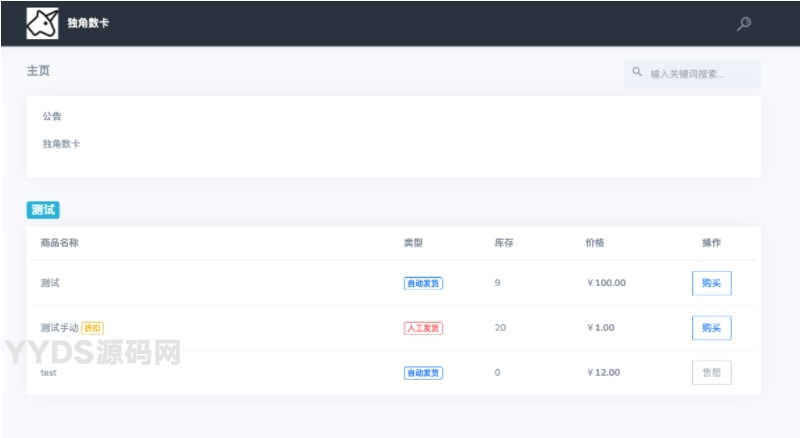Select the 测试 category tag

(x=43, y=210)
